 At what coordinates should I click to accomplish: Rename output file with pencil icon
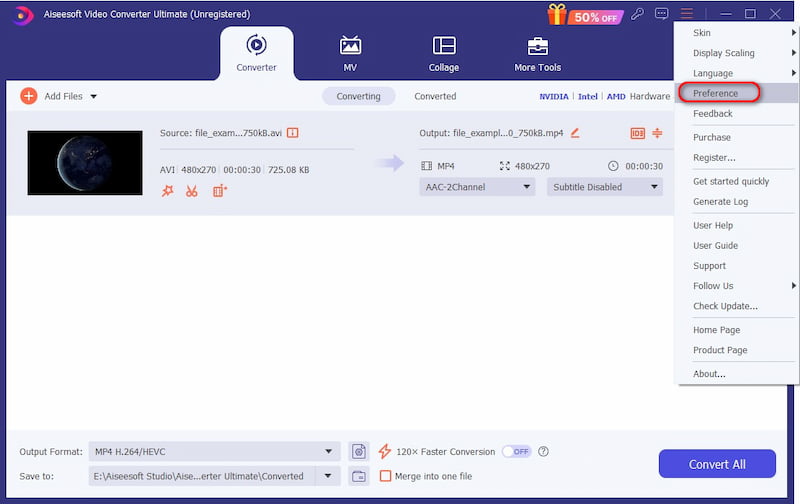(575, 133)
